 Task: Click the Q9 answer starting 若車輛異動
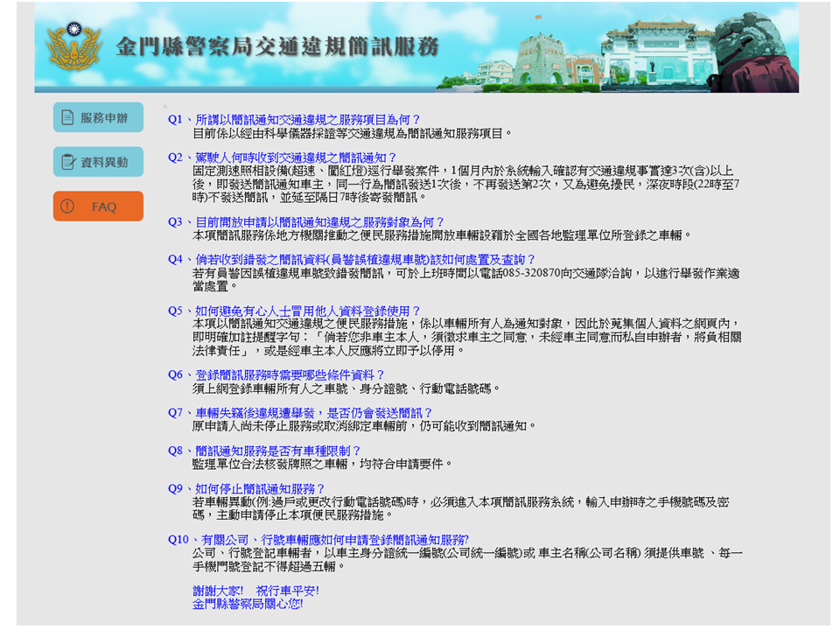click(x=461, y=508)
